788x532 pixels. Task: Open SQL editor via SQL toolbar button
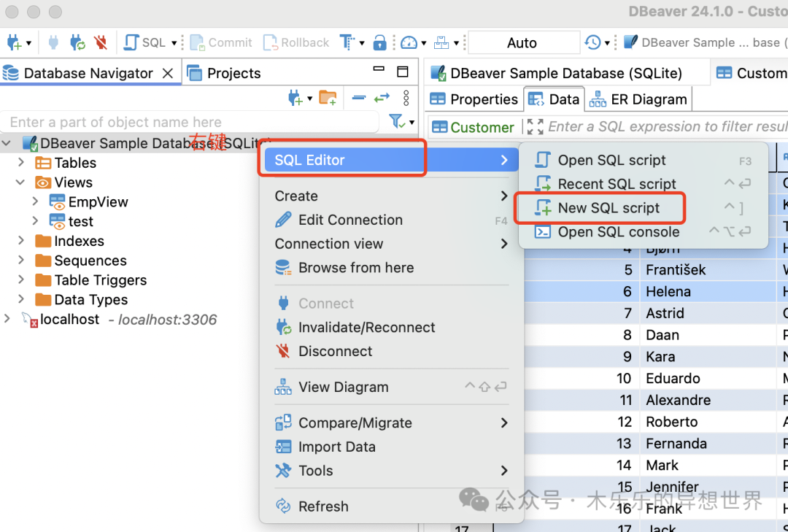(x=144, y=43)
